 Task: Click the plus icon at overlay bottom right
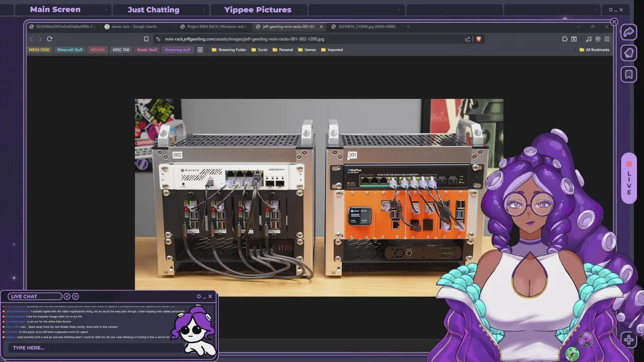(629, 339)
